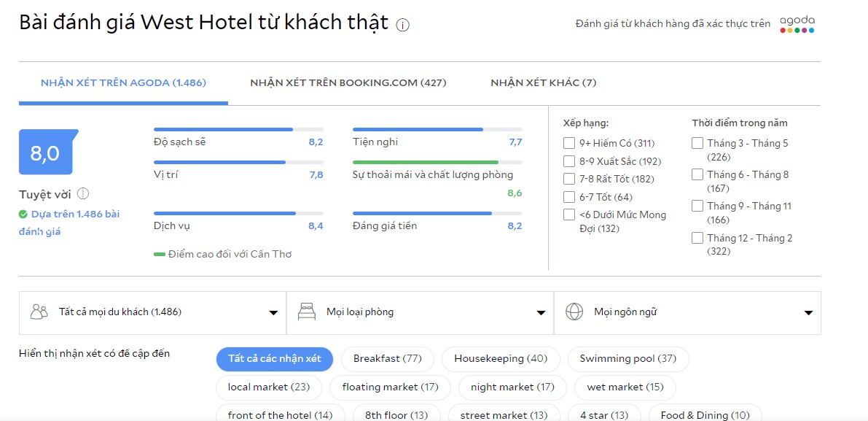
Task: Toggle the <6 Dưới Mức Mong Đợi checkbox
Action: point(569,215)
